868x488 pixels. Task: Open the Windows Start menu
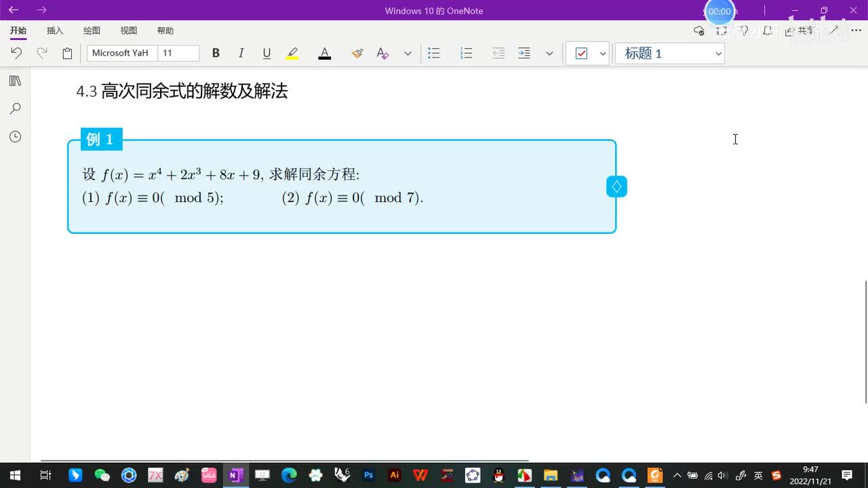15,475
